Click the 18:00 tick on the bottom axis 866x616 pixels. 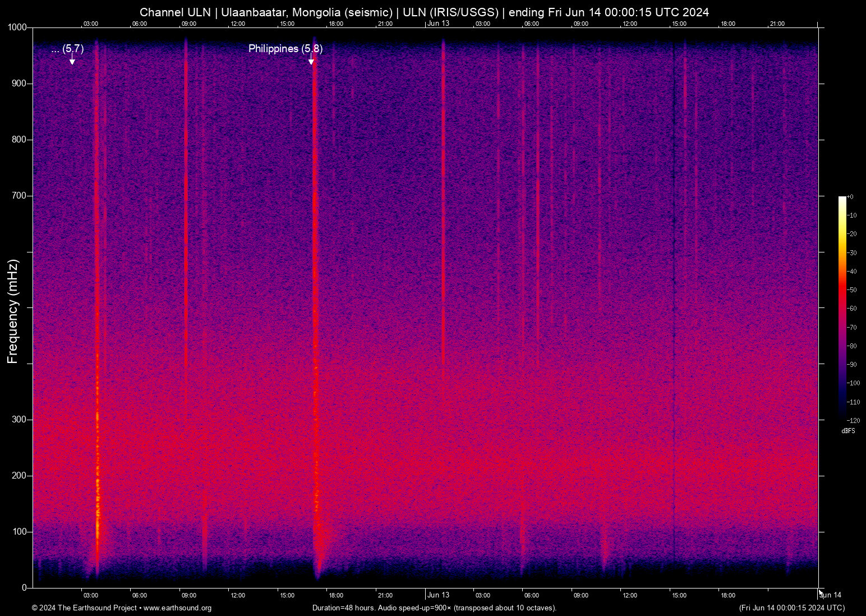click(x=337, y=595)
